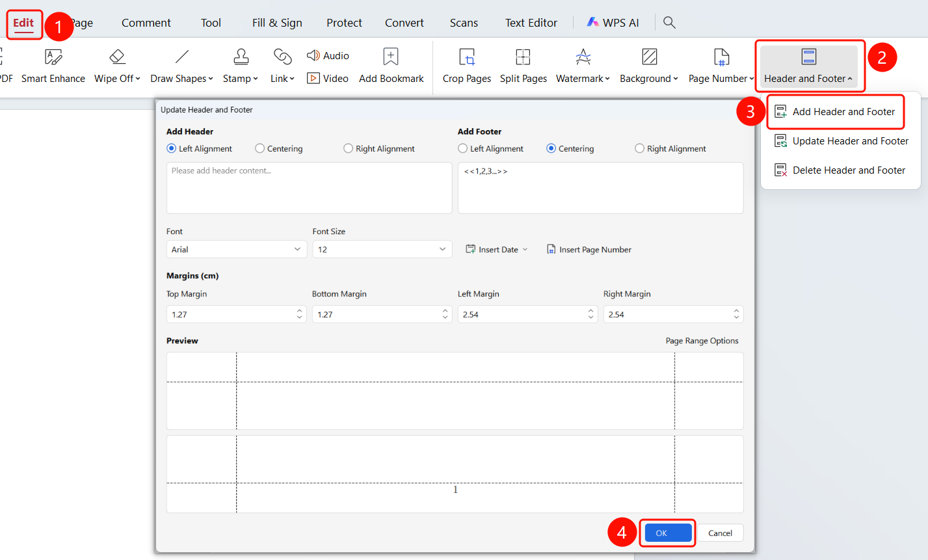Select Centering for the header
Screen dimensions: 928x560
pyautogui.click(x=279, y=149)
